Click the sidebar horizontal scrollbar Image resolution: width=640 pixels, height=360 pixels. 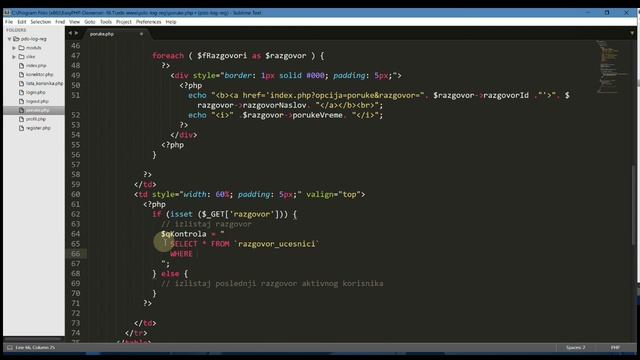[x=33, y=339]
